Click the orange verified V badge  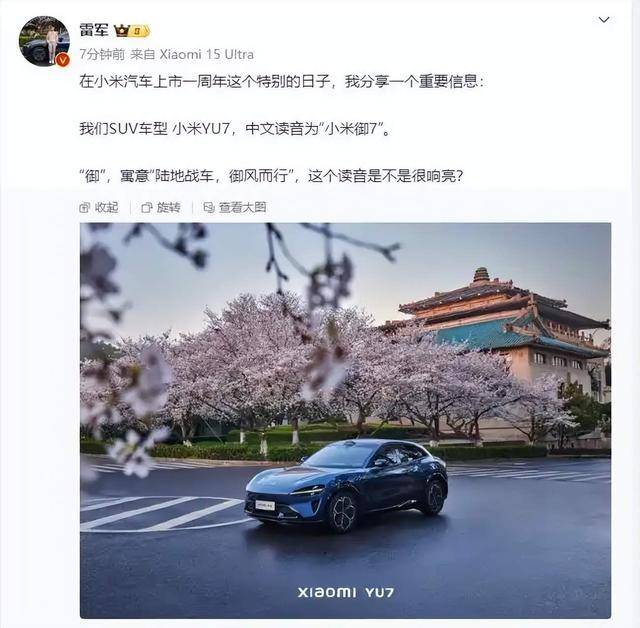coord(62,60)
